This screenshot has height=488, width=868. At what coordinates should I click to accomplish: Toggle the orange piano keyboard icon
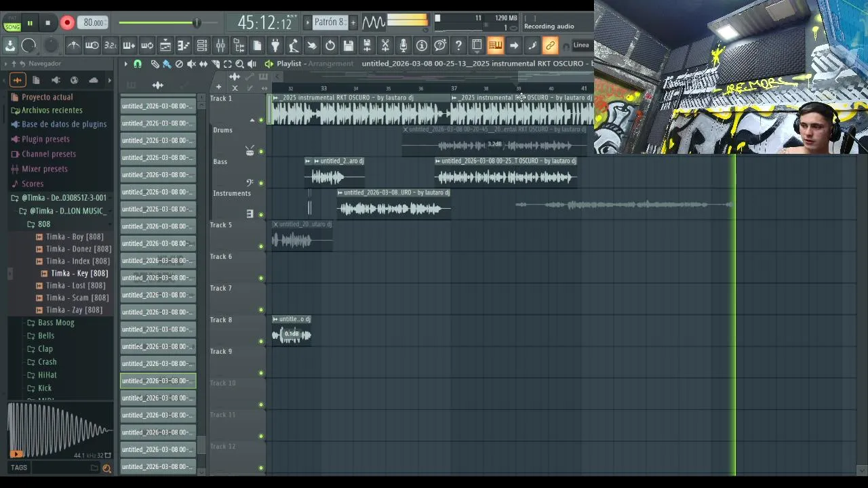(495, 45)
